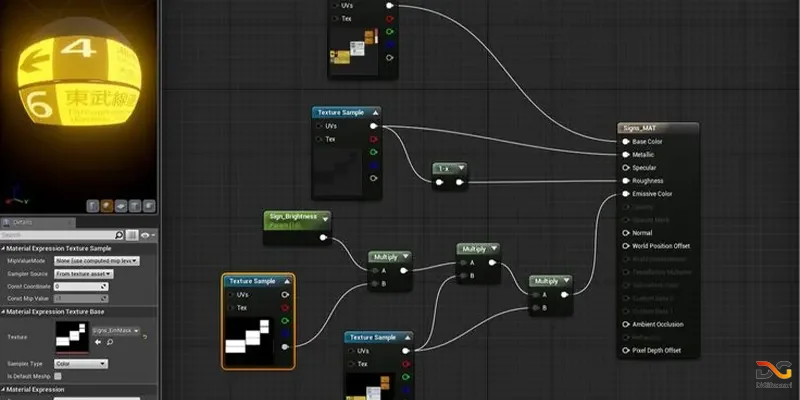Click the Emissive Color input pin
This screenshot has height=400, width=800.
point(625,194)
